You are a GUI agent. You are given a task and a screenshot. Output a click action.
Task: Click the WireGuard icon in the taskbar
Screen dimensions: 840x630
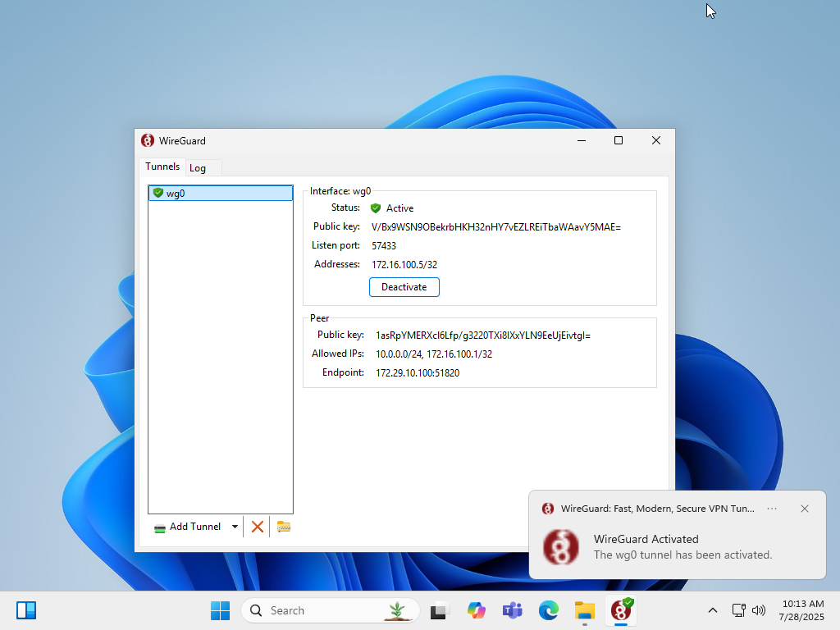coord(620,610)
